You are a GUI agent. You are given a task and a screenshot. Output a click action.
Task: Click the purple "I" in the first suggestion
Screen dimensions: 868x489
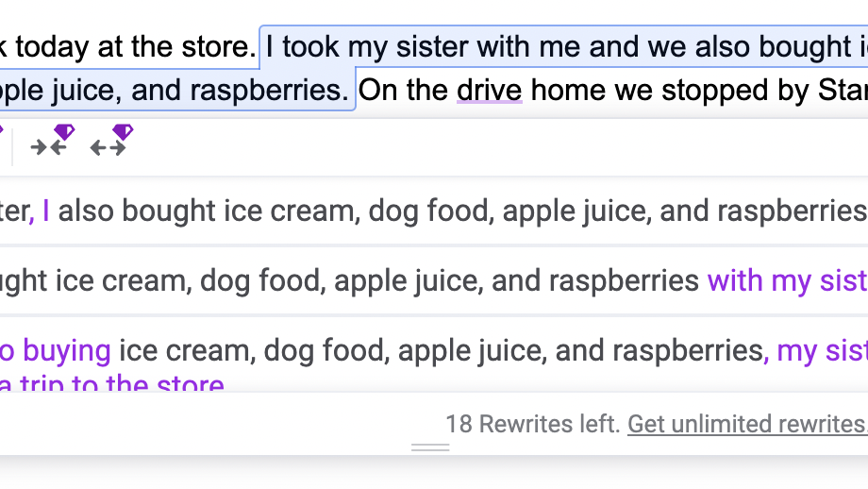pos(46,211)
